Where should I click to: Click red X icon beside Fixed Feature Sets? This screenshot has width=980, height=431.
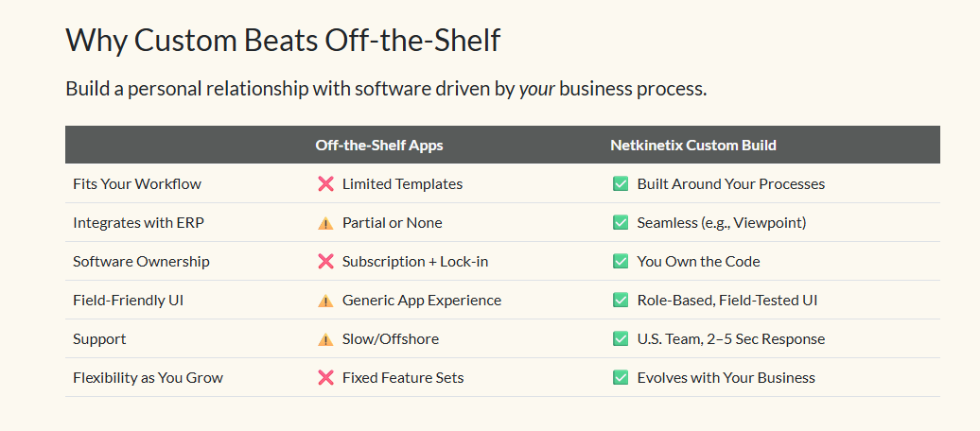(325, 378)
